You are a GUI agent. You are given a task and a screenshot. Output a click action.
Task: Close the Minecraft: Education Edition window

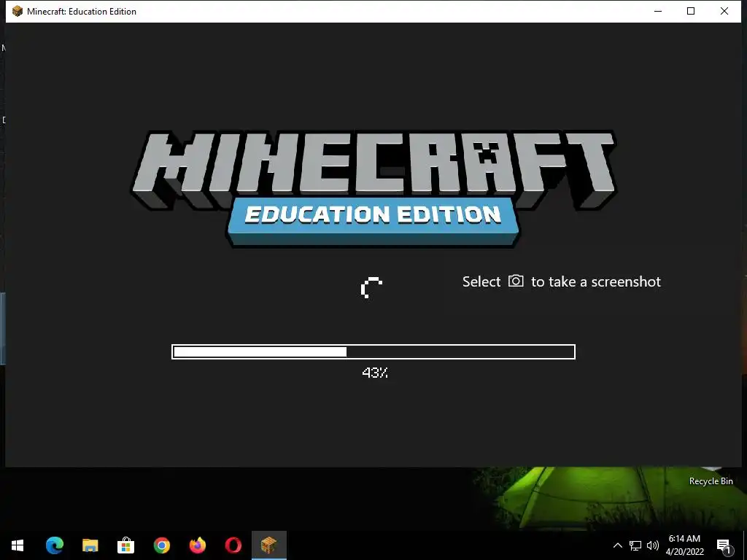click(724, 11)
